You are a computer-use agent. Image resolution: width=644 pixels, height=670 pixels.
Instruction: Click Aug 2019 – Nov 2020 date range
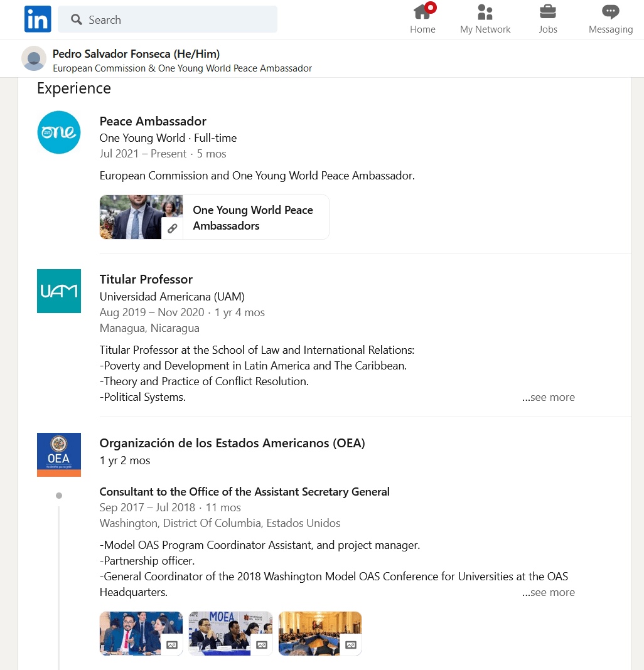[152, 312]
